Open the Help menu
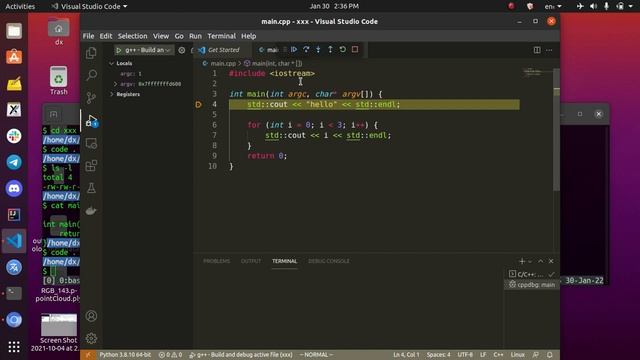The height and width of the screenshot is (360, 640). (248, 36)
